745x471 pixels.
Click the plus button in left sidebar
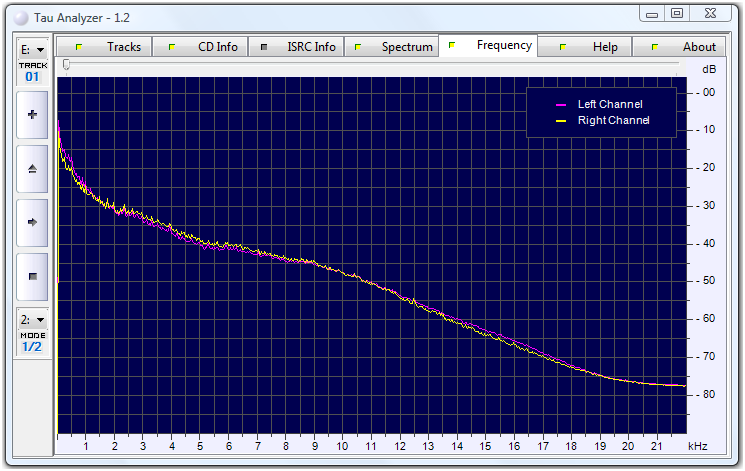pyautogui.click(x=32, y=114)
